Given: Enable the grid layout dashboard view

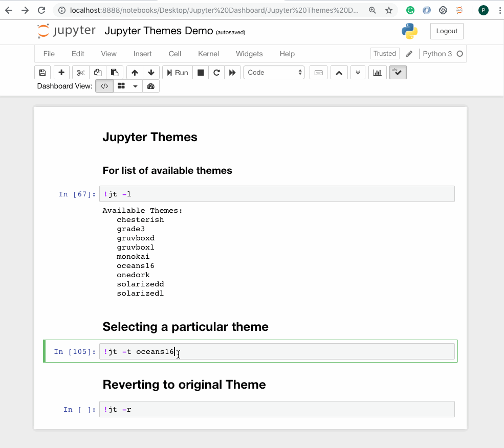Looking at the screenshot, I should 121,86.
